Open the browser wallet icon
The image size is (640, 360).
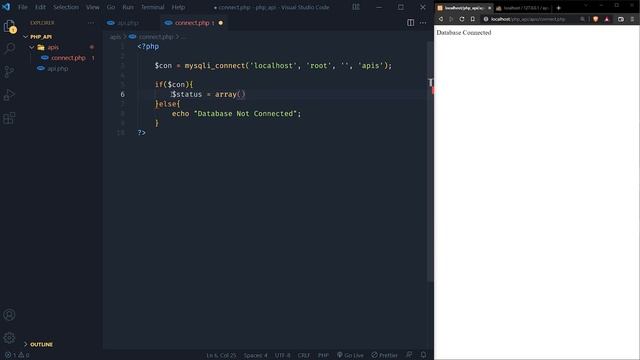coord(621,19)
